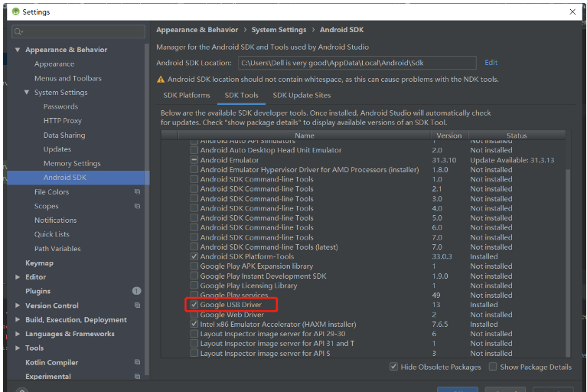Toggle the Android Emulator checkbox

coord(194,160)
